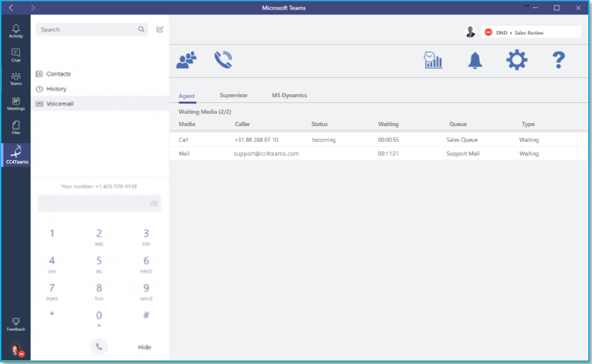Open the Activity bell in sidebar

click(x=16, y=31)
